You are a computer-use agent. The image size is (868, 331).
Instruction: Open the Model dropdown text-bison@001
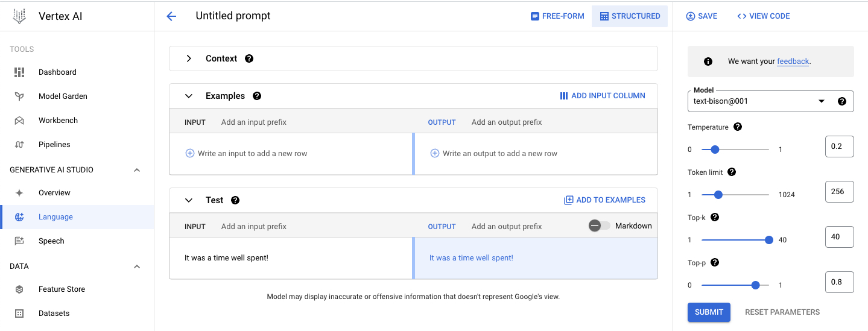coord(770,101)
